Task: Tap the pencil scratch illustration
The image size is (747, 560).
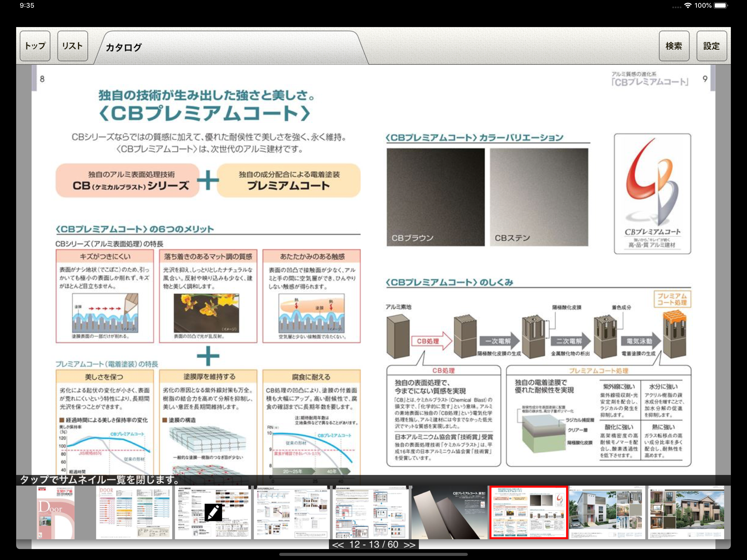Action: tap(105, 313)
